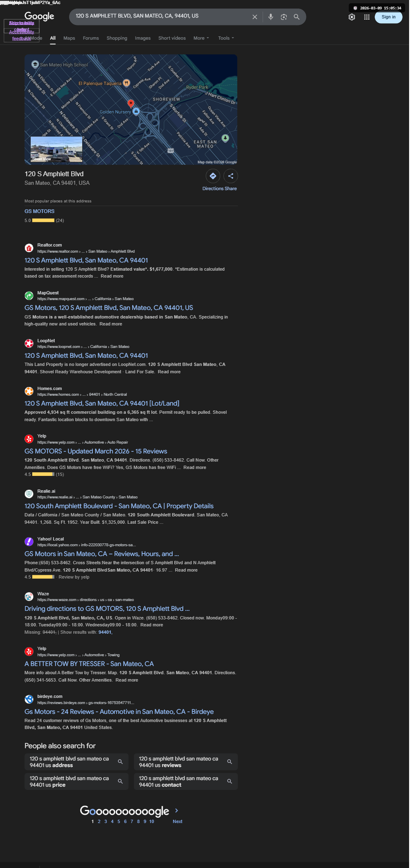Clear the search box text

tap(254, 17)
